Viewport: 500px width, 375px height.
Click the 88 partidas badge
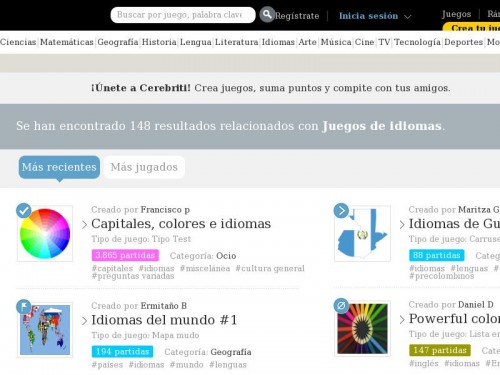tap(437, 255)
